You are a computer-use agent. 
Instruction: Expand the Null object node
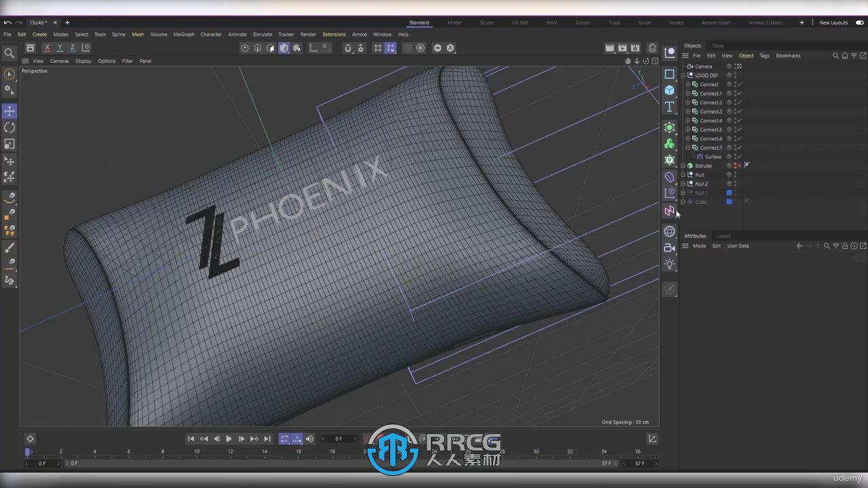point(683,175)
